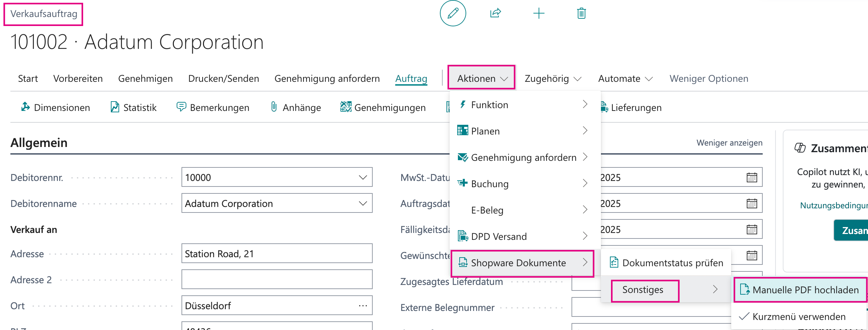
Task: Click the Bemerkungen action label
Action: (220, 107)
